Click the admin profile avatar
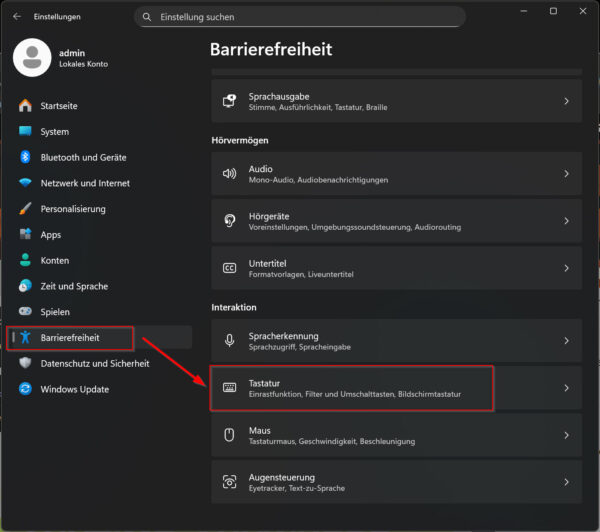Image resolution: width=600 pixels, height=532 pixels. 32,58
